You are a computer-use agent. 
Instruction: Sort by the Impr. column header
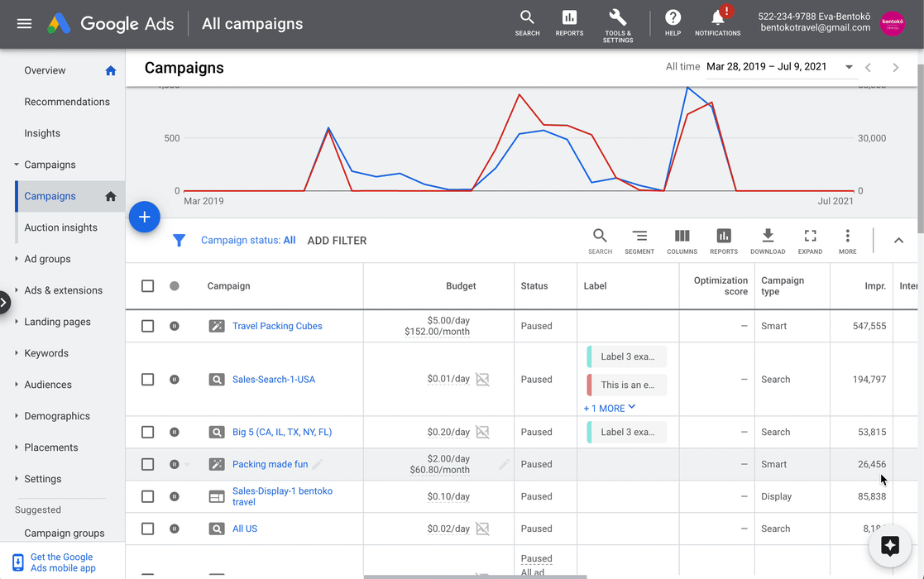875,286
